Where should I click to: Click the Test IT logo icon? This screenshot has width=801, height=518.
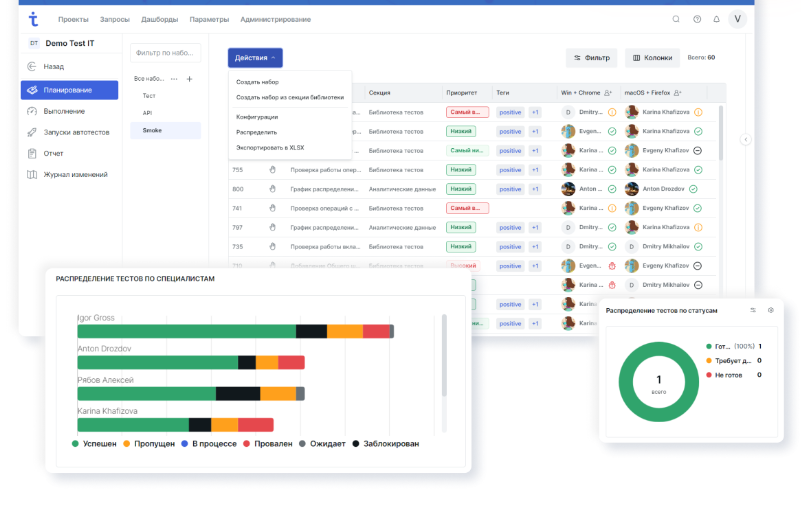point(33,19)
